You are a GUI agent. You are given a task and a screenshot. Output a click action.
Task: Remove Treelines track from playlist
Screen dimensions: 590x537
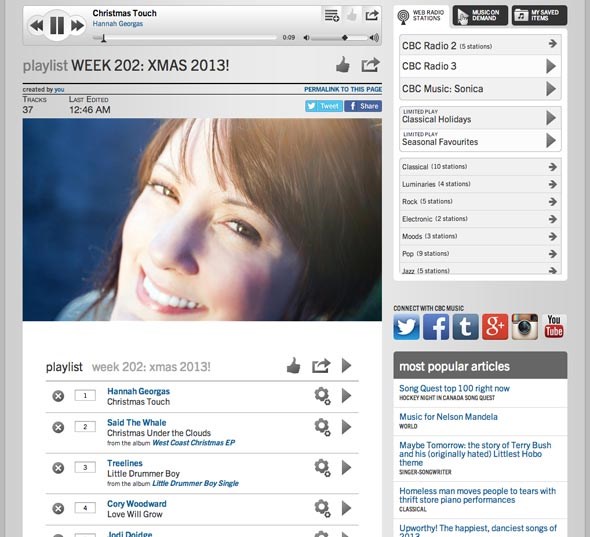[58, 468]
